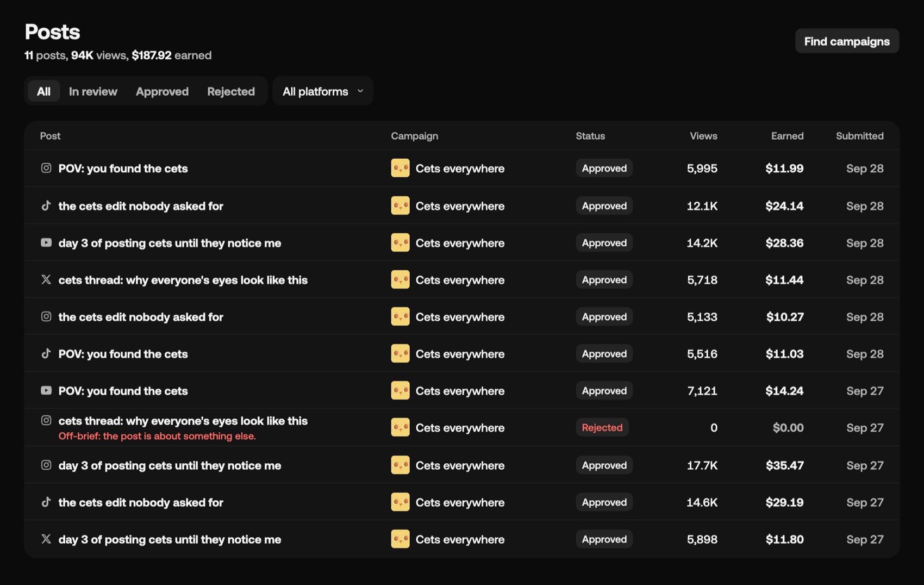Click the Earned column header

[x=787, y=136]
